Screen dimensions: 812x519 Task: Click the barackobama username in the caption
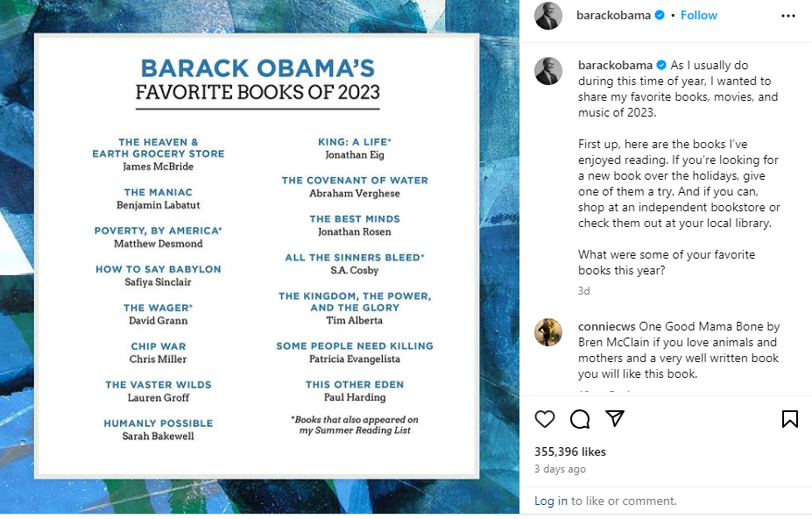615,66
